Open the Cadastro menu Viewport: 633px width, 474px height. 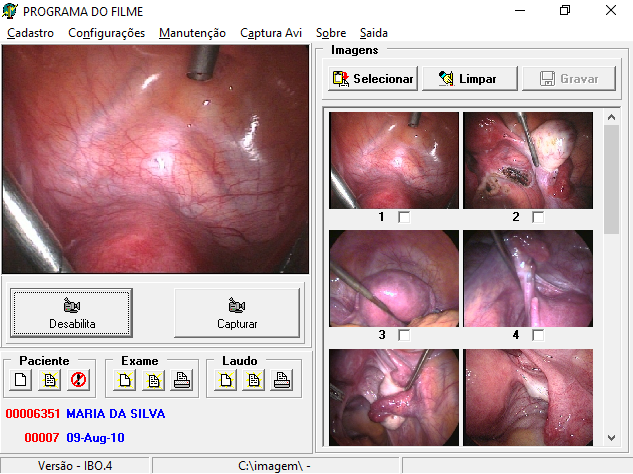click(x=30, y=33)
